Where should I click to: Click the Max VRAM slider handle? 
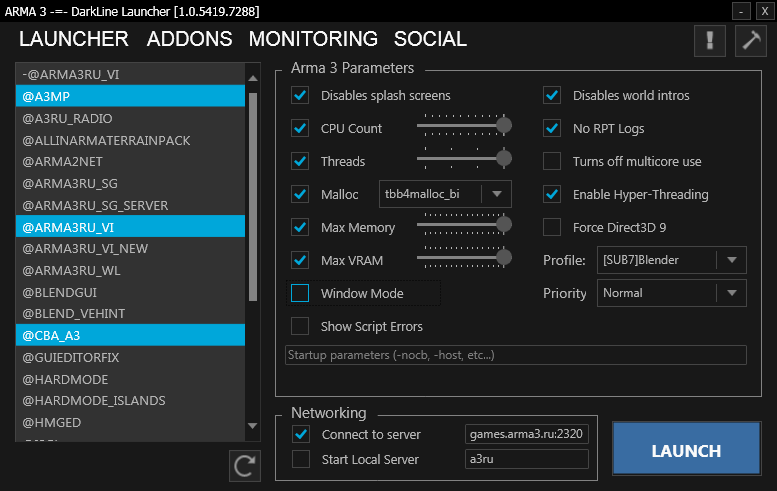coord(504,257)
